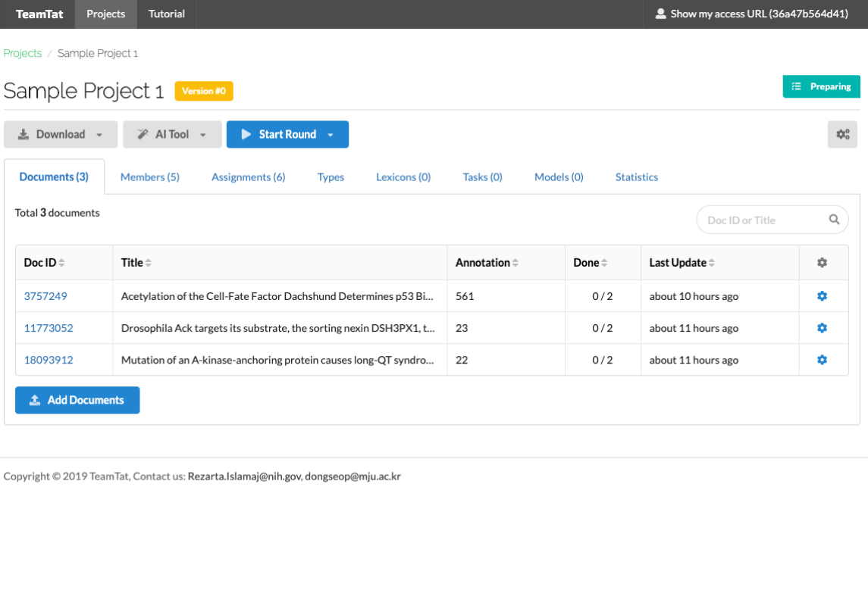The width and height of the screenshot is (868, 606).
Task: Open the Statistics tab
Action: point(637,177)
